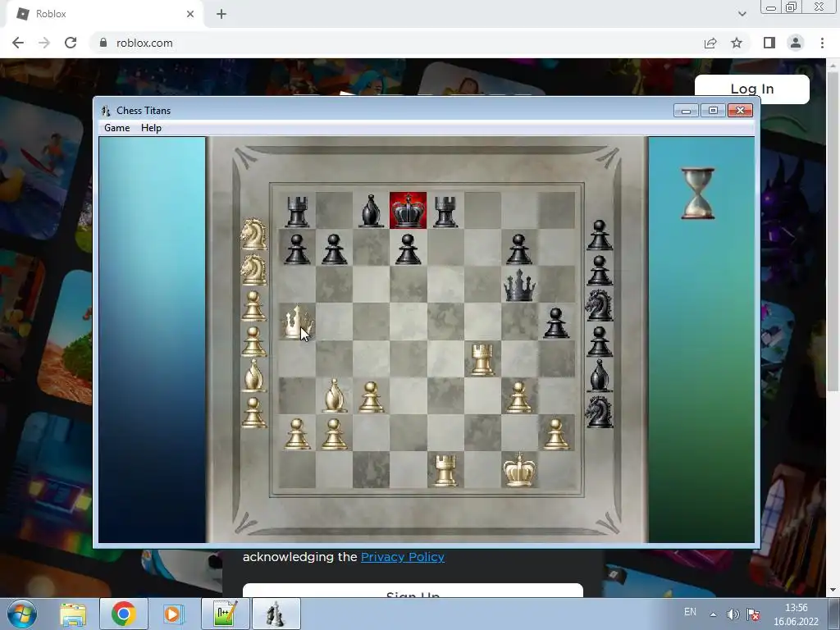
Task: Select the white rook on e1
Action: [445, 470]
